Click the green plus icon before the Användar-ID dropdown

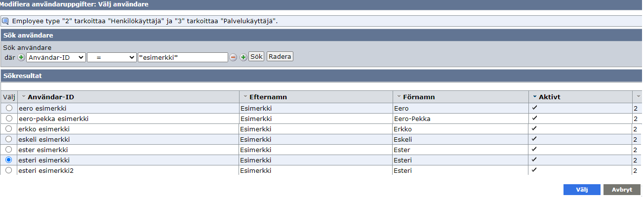tap(21, 57)
